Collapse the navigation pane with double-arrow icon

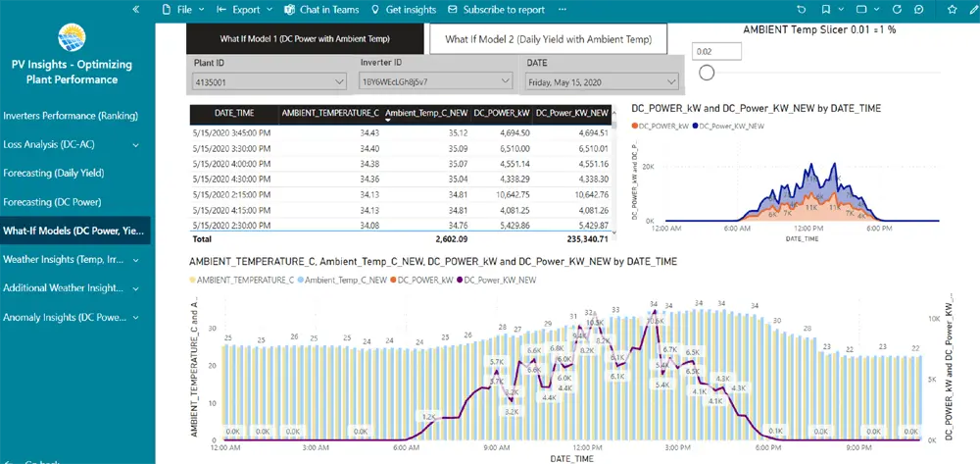point(136,9)
